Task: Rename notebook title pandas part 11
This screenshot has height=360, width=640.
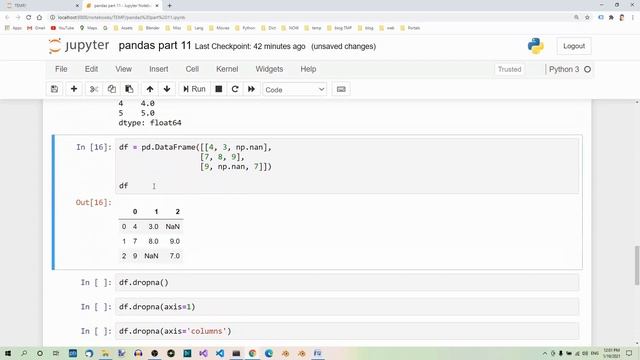Action: (x=155, y=46)
